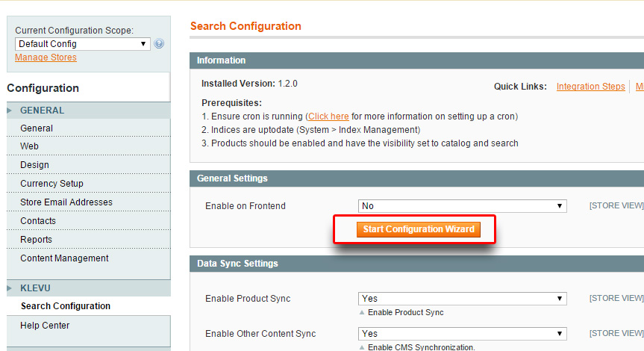Select Design in the sidebar

[x=34, y=165]
